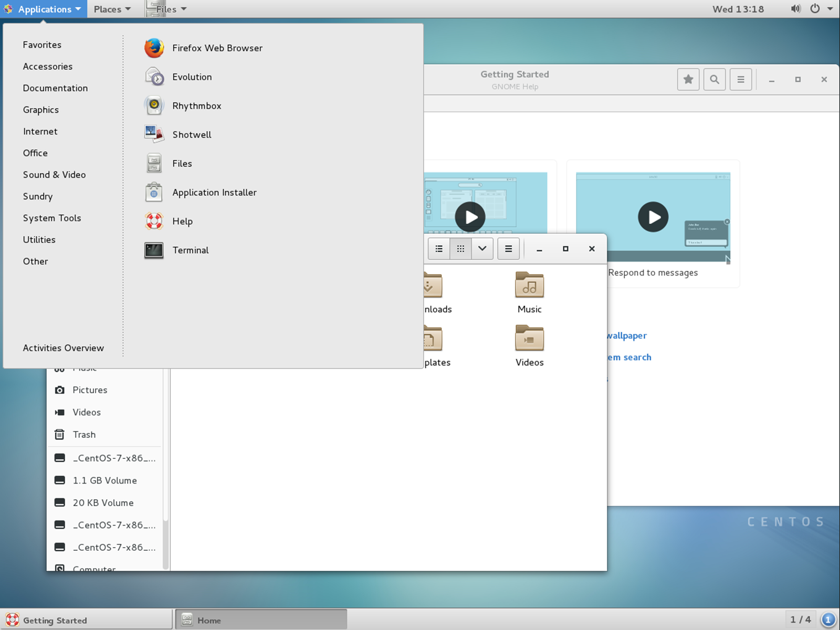Select the System Tools category
This screenshot has width=840, height=630.
point(51,218)
